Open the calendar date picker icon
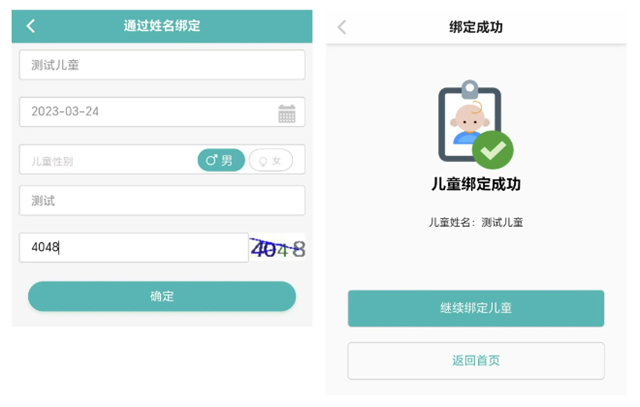The image size is (640, 407). tap(287, 113)
